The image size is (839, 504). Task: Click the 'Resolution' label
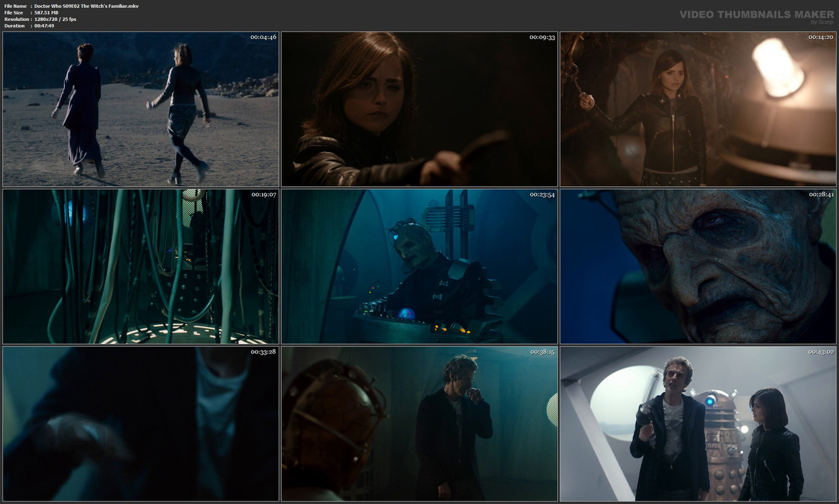tap(16, 19)
